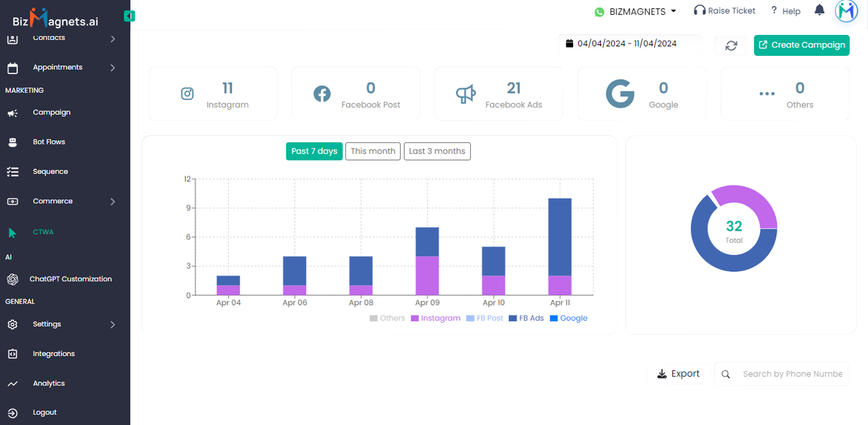Click the Facebook Post icon

pyautogui.click(x=322, y=93)
